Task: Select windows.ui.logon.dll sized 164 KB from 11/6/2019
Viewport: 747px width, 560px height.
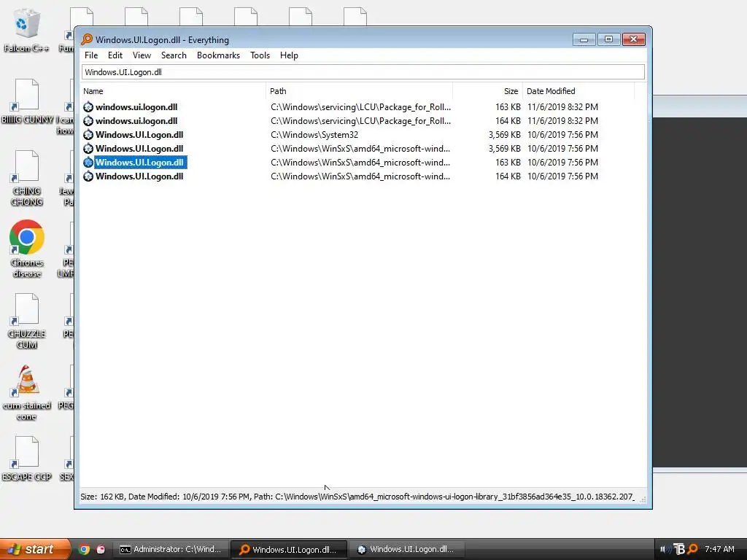Action: 136,121
